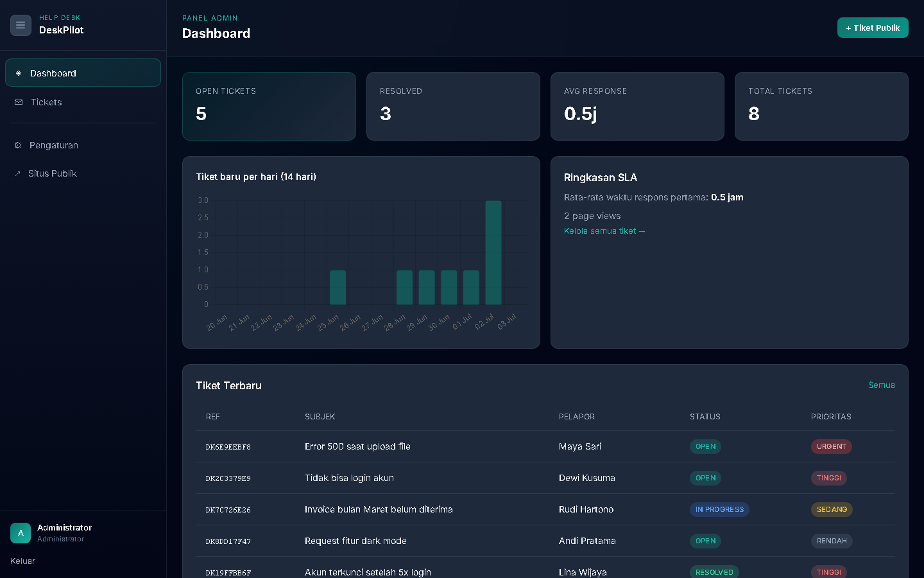The image size is (924, 578).
Task: Click the REF column header
Action: pyautogui.click(x=212, y=417)
